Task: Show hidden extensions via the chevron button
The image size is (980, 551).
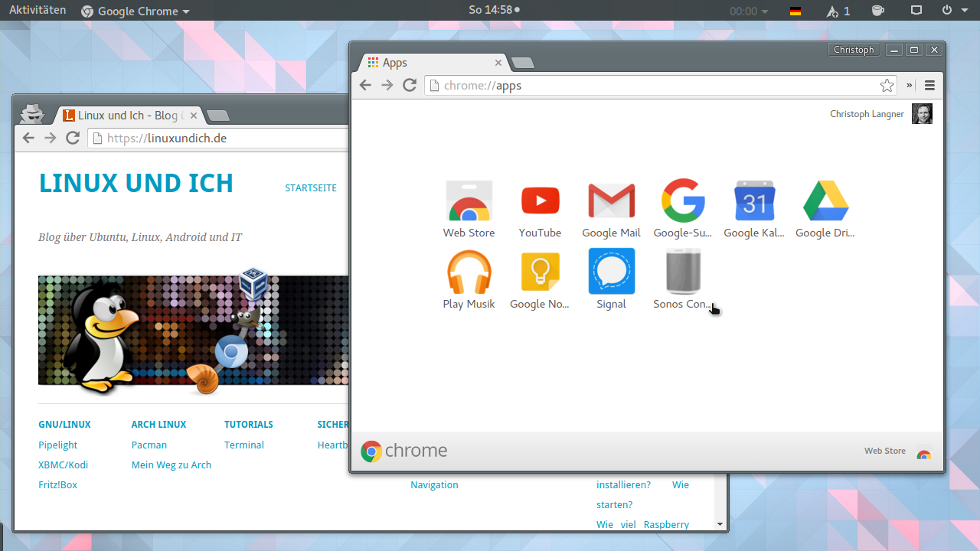Action: (x=910, y=85)
